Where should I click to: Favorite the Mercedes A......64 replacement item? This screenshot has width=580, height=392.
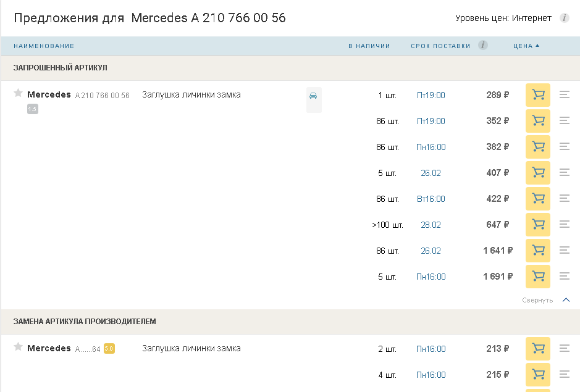18,347
